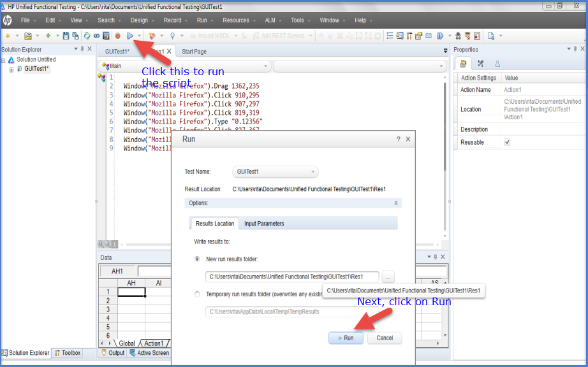Viewport: 588px width, 367px height.
Task: Click the Solution Untitled icon in Solution Explorer
Action: (x=11, y=59)
